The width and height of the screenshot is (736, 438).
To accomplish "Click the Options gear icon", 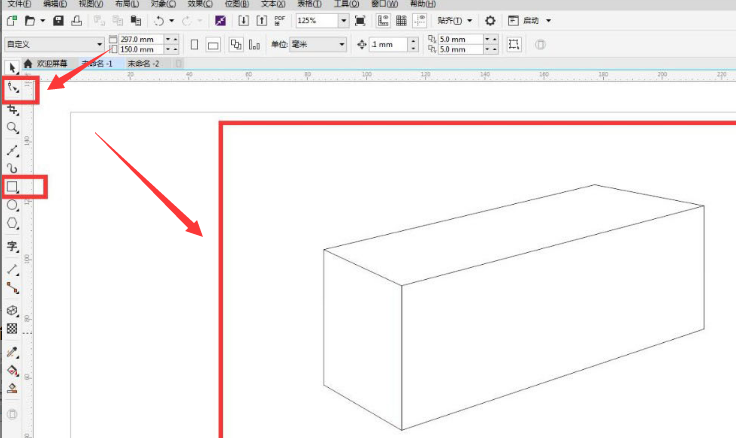I will coord(490,21).
